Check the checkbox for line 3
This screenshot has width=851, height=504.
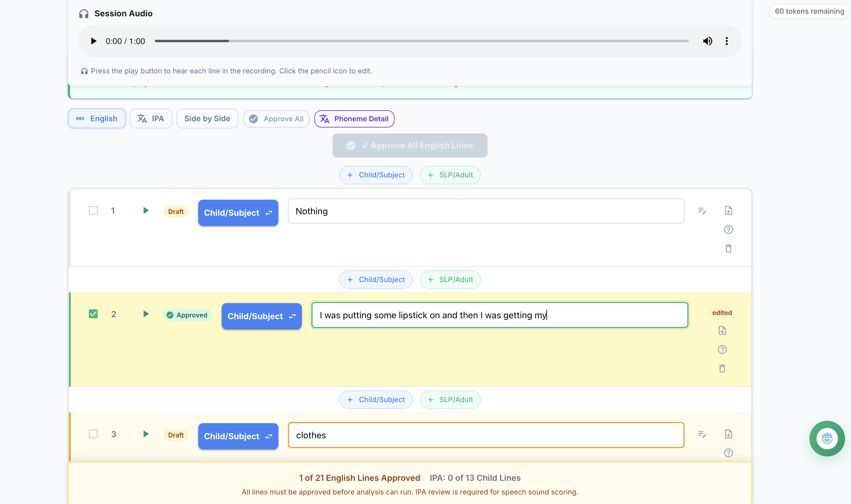93,434
